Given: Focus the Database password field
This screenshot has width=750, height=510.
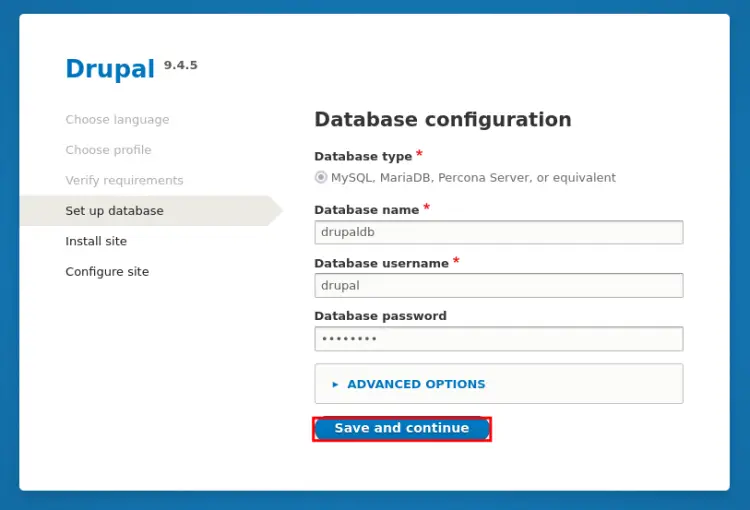Looking at the screenshot, I should [498, 339].
